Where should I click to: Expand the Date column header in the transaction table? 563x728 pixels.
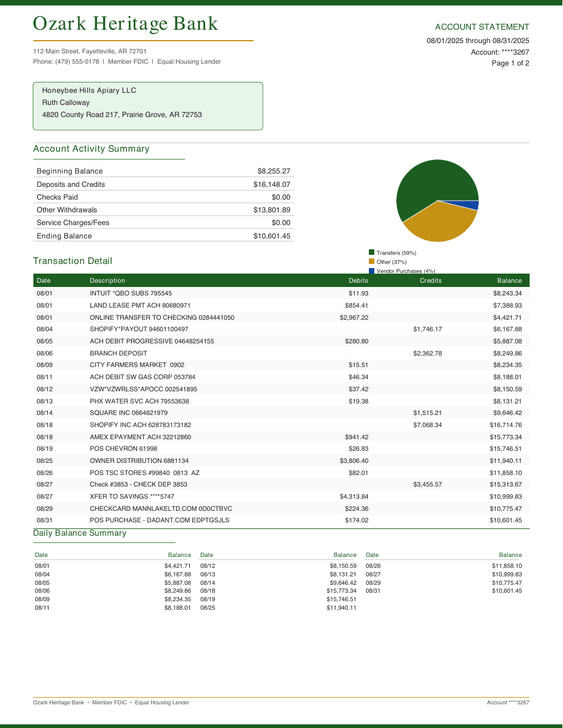point(45,280)
